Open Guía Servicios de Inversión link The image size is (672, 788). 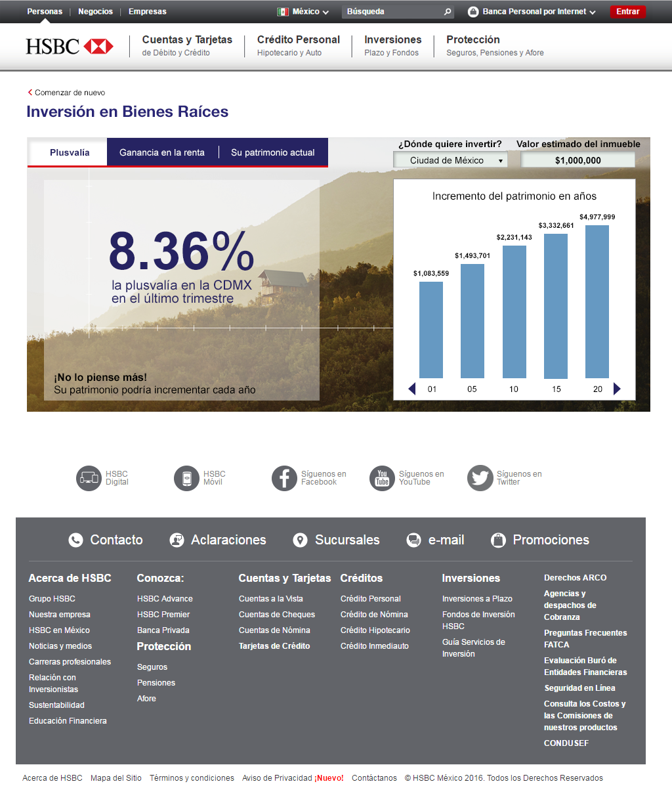tap(474, 648)
